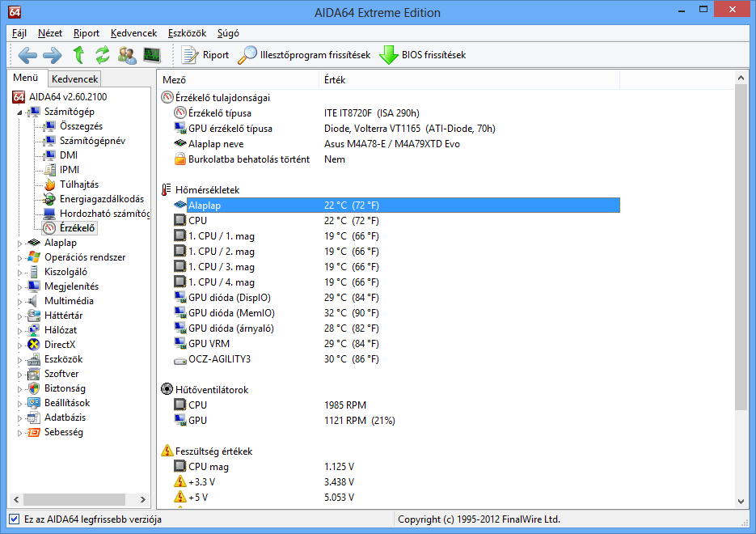Click the AIDA64 v2.60.2100 root icon

point(19,97)
